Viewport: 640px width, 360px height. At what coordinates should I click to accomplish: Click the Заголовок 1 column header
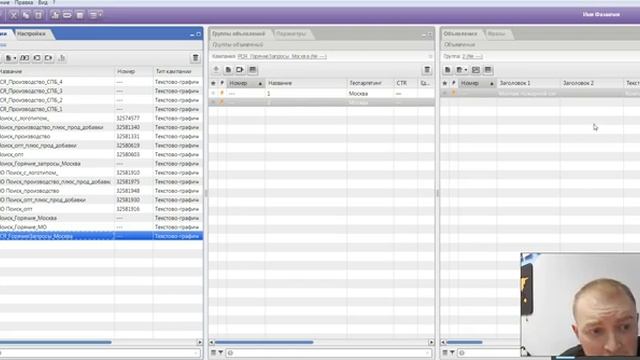pos(528,83)
